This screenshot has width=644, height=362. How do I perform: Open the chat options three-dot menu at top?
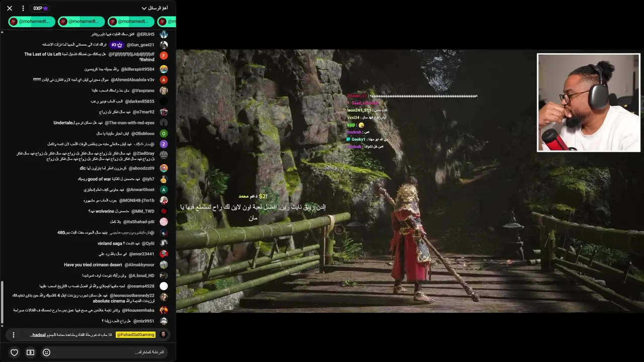(23, 8)
